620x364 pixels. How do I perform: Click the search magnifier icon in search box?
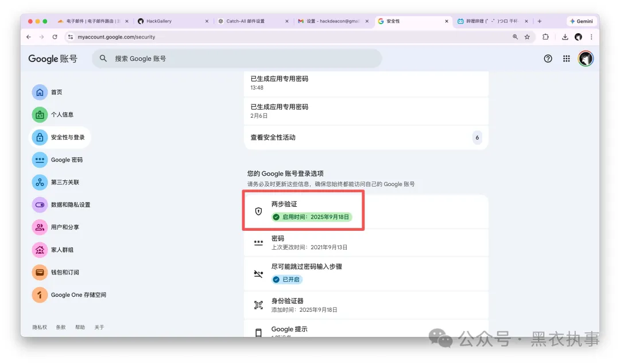(103, 59)
